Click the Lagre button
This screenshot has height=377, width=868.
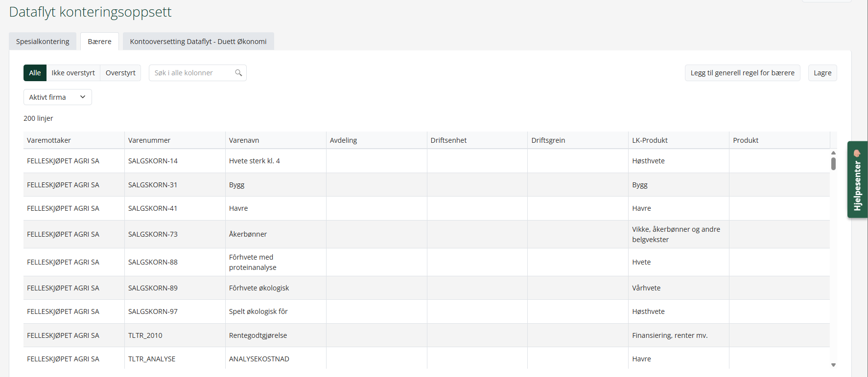(x=822, y=73)
